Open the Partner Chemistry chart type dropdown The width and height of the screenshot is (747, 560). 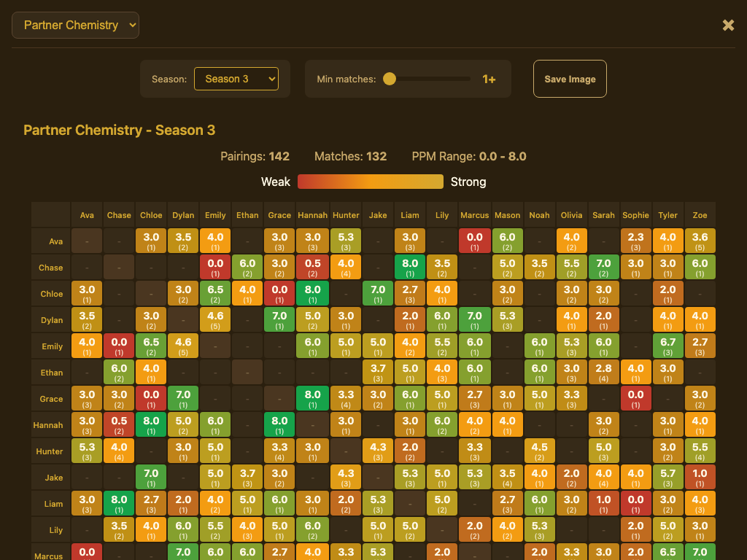[x=75, y=25]
